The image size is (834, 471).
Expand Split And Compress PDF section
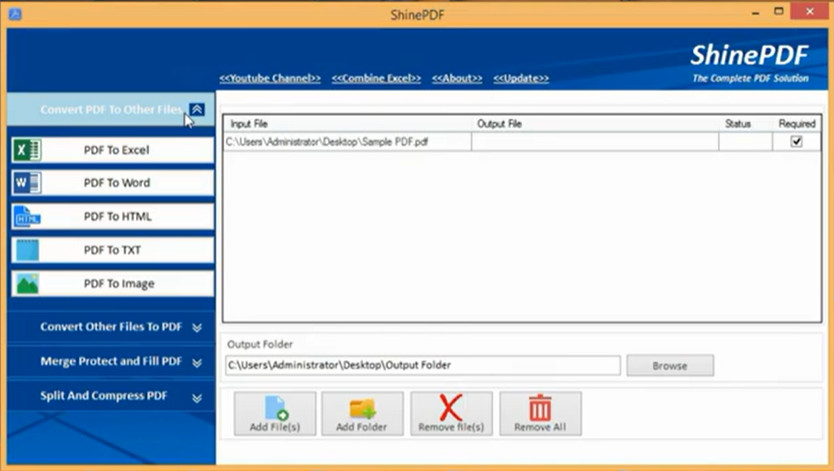click(197, 398)
